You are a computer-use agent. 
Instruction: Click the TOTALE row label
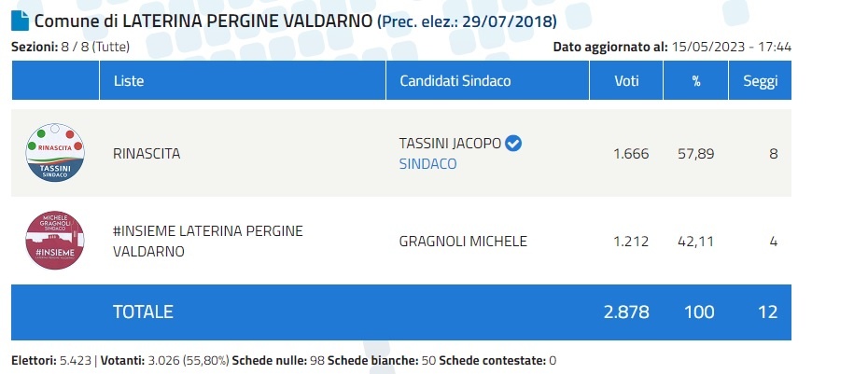pyautogui.click(x=143, y=312)
